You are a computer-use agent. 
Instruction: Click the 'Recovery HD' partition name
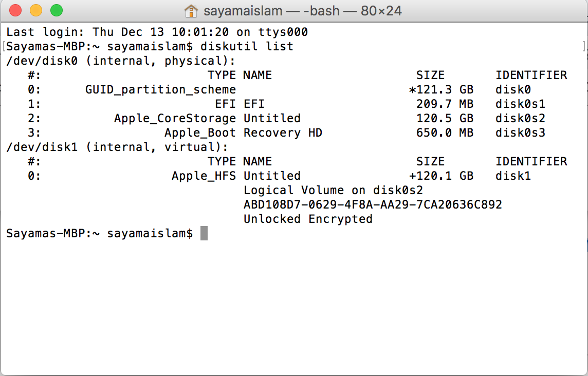tap(283, 133)
